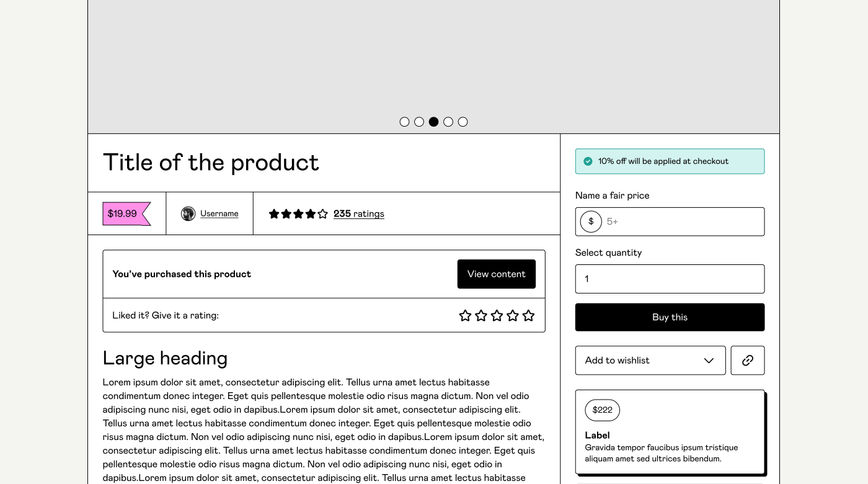Viewport: 868px width, 484px height.
Task: Click the green checkmark on the 10% off banner
Action: (587, 161)
